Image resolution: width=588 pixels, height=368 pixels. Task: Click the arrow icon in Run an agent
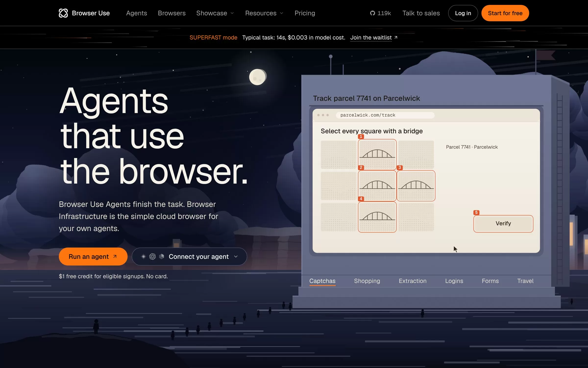point(115,256)
